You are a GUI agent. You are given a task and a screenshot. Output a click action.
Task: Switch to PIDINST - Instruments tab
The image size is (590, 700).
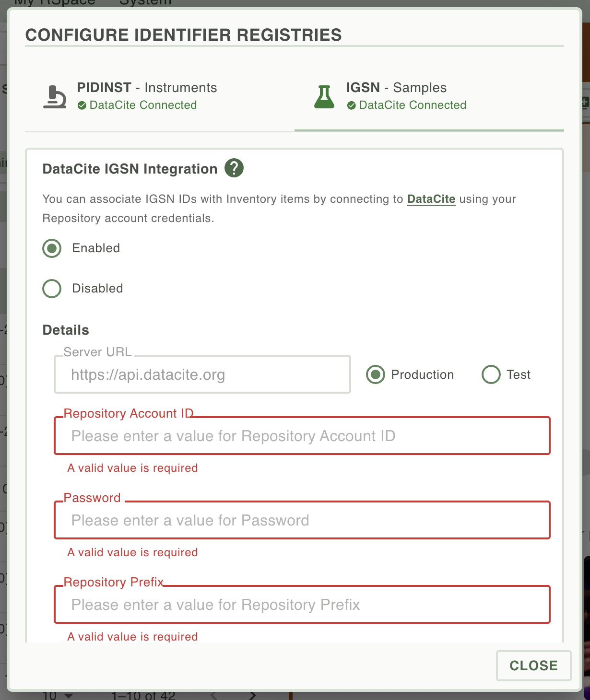click(159, 97)
